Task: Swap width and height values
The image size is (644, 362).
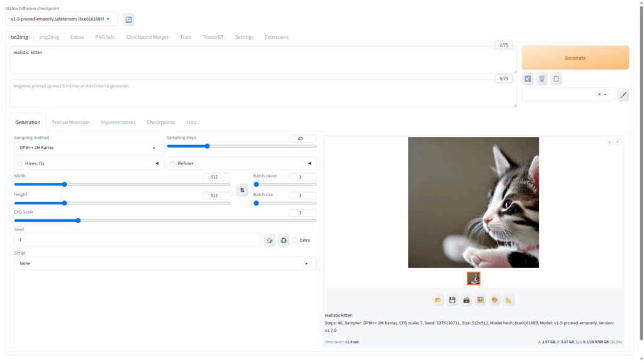Action: tap(241, 190)
